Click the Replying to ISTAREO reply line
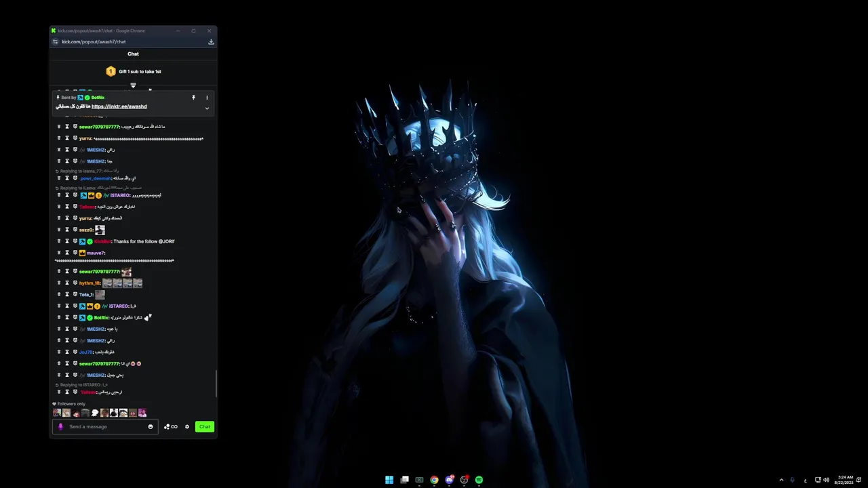Image resolution: width=868 pixels, height=488 pixels. pos(80,385)
